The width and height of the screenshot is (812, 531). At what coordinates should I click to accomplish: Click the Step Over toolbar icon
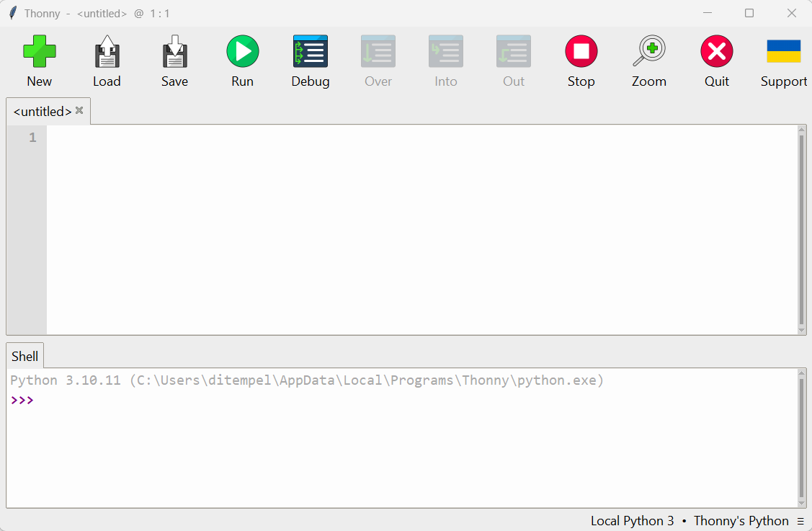[x=378, y=53]
